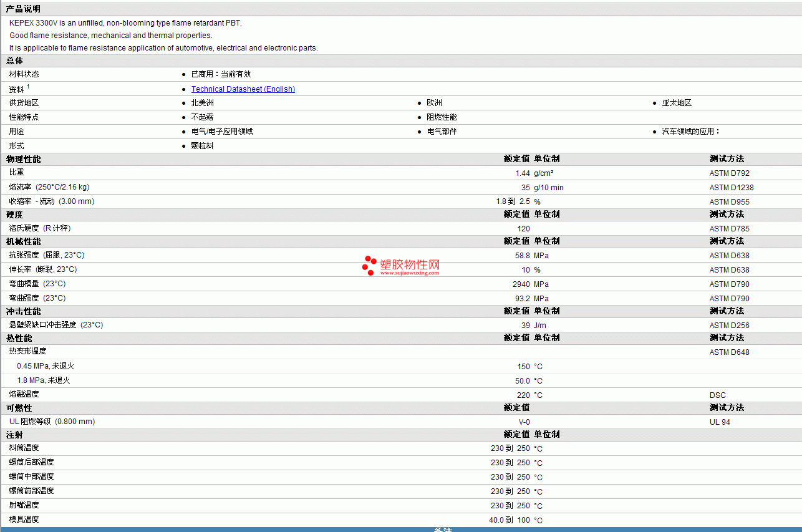Select 欧洲 availability region
The width and height of the screenshot is (802, 532).
pyautogui.click(x=434, y=103)
